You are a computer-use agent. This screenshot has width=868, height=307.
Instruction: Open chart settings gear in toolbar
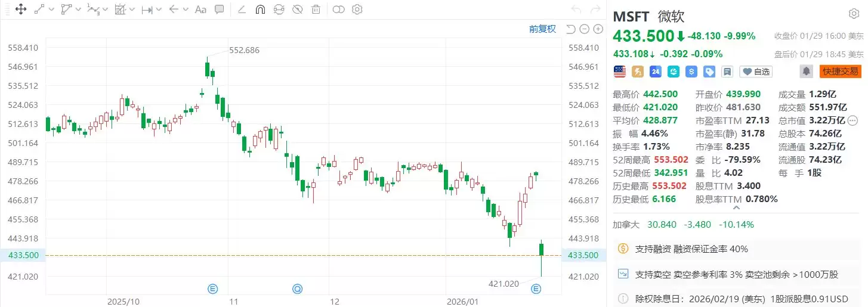coord(357,10)
